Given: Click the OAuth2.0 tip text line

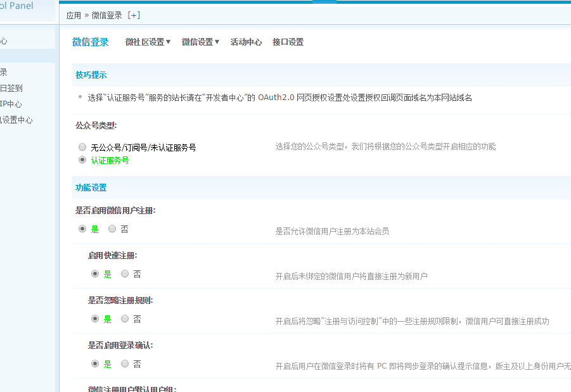Looking at the screenshot, I should [279, 98].
